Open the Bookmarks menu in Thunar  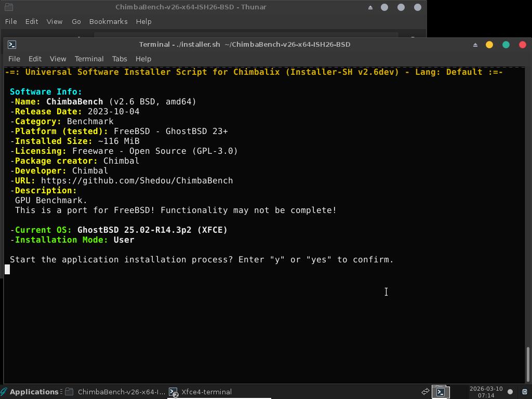pos(108,22)
